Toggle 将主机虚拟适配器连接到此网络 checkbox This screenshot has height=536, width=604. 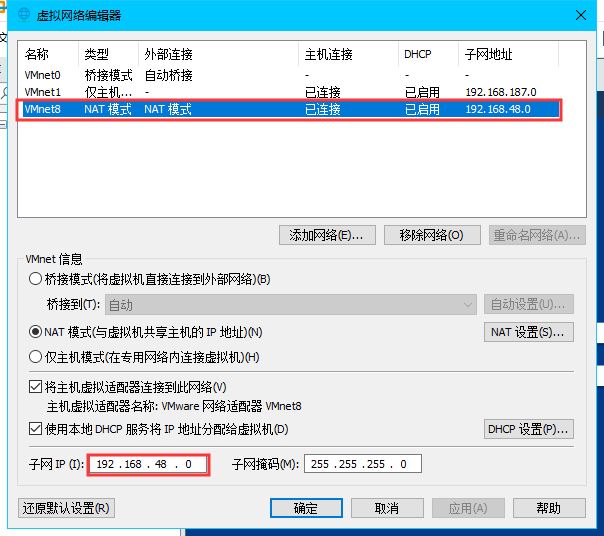coord(36,387)
